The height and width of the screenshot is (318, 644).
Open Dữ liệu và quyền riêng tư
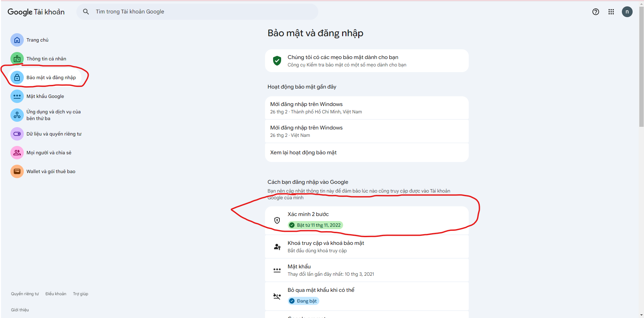point(54,134)
